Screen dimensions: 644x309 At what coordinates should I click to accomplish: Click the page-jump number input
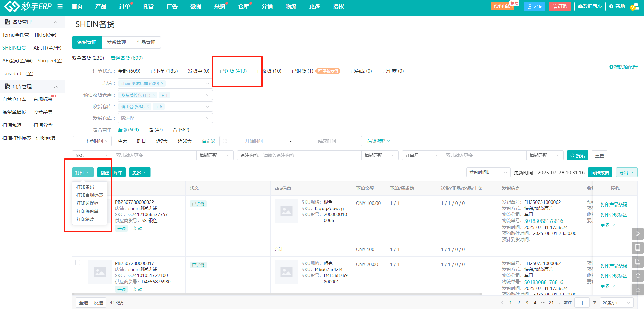(x=582, y=303)
